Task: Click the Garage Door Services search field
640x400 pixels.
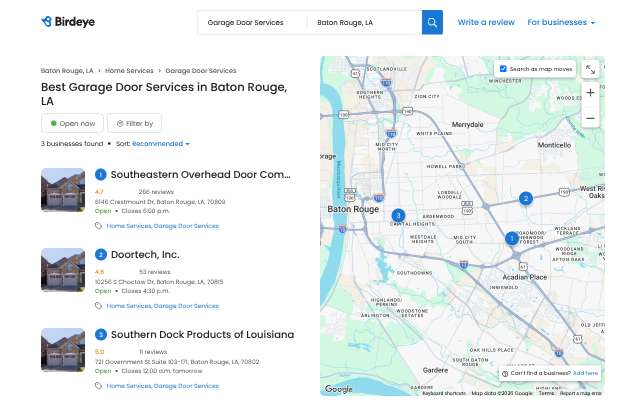Action: point(252,22)
